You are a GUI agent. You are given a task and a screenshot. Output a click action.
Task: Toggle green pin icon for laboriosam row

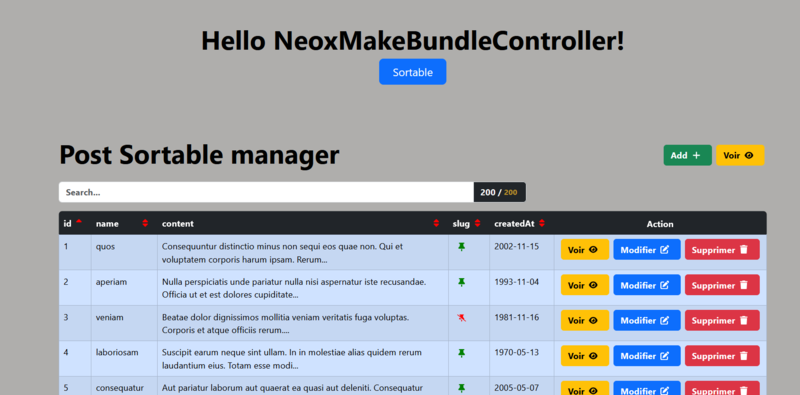coord(462,353)
